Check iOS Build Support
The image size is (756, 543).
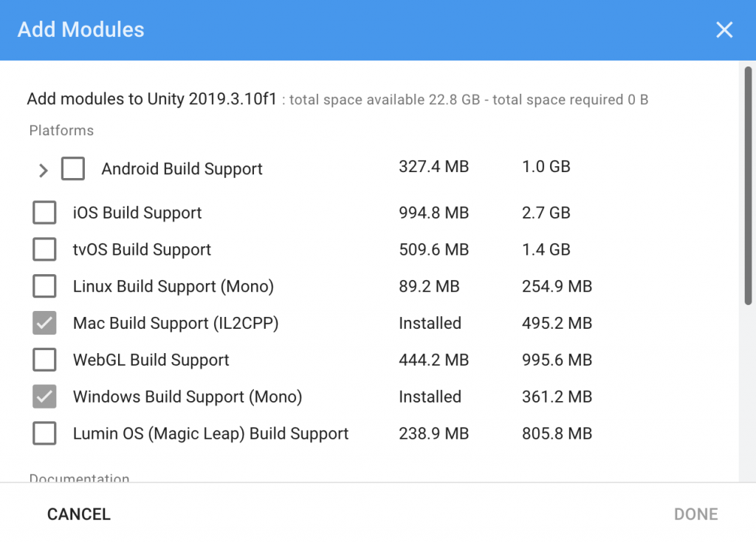click(44, 213)
